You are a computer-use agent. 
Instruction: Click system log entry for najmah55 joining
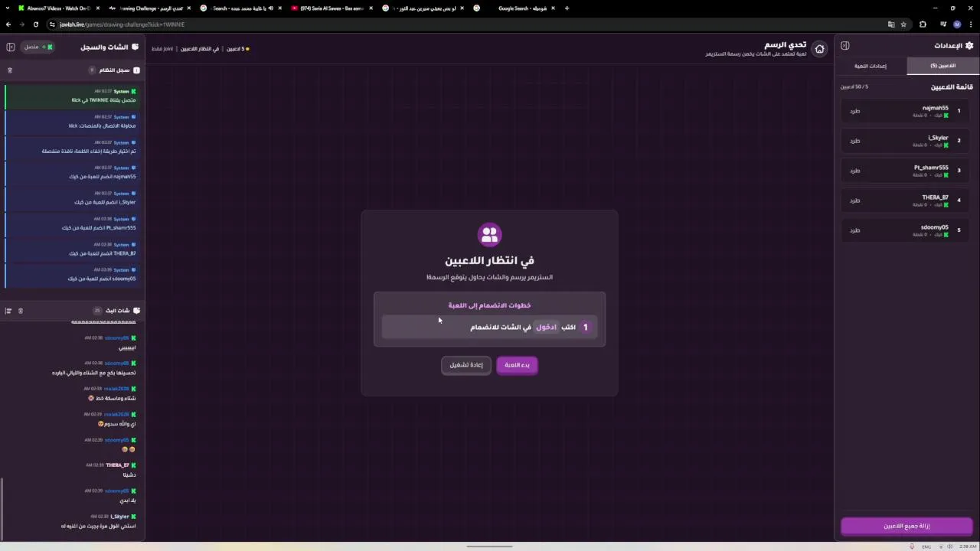[71, 173]
